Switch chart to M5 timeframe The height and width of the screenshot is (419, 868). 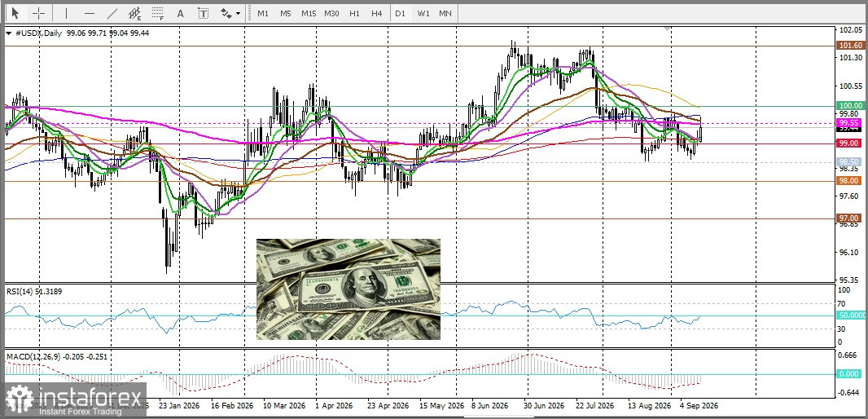285,13
